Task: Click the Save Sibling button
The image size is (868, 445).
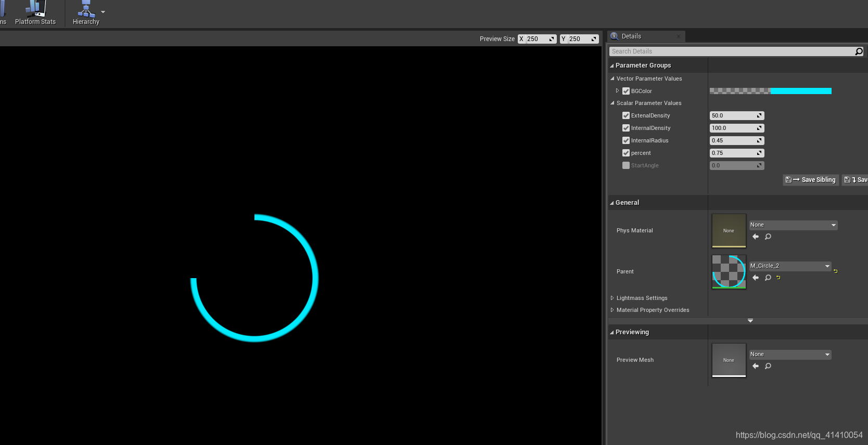Action: point(811,180)
